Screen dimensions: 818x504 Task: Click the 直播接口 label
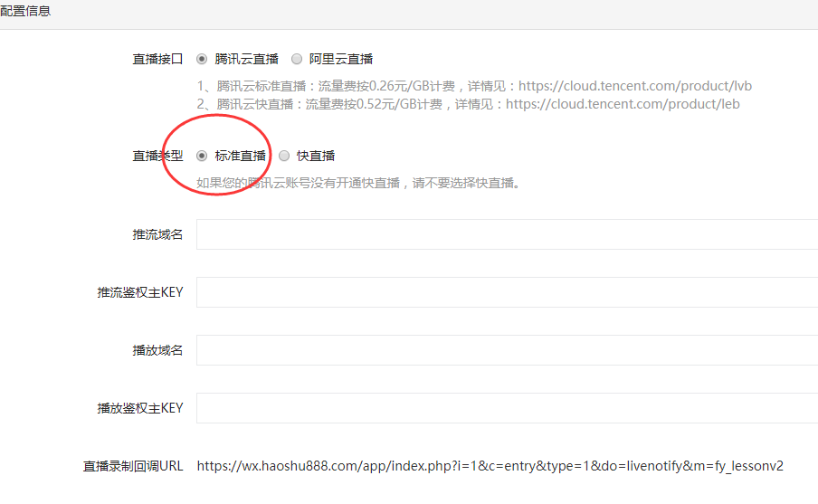click(157, 59)
